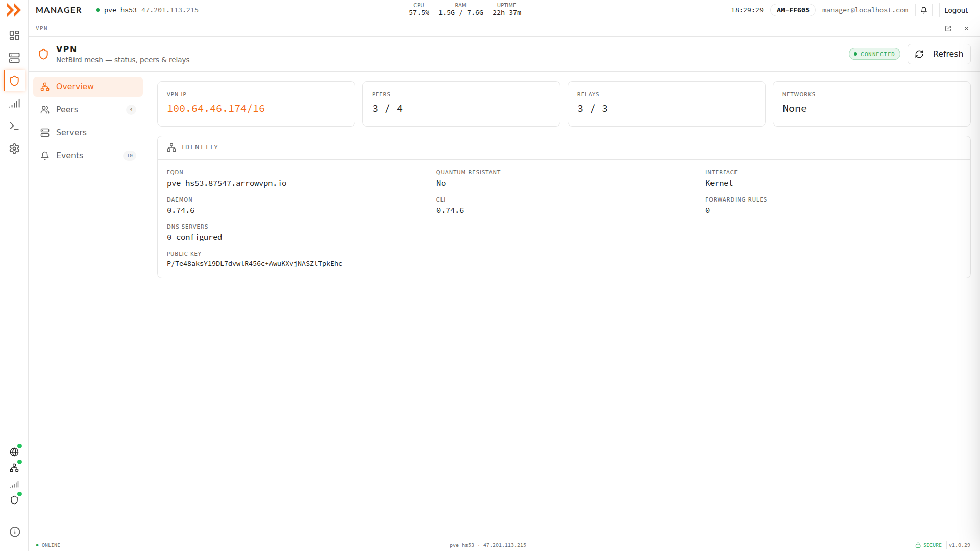The width and height of the screenshot is (980, 551).
Task: Open the signal bars monitoring icon in sidebar
Action: [14, 104]
